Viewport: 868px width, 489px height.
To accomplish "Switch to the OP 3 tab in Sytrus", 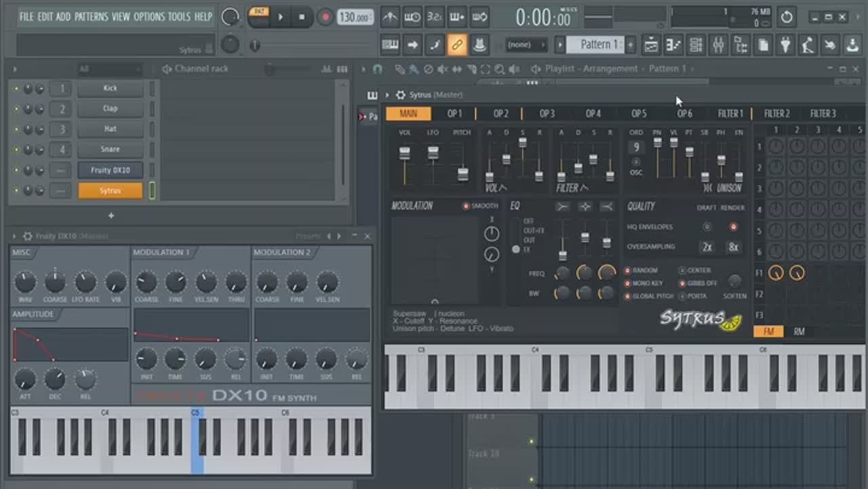I will click(x=547, y=113).
